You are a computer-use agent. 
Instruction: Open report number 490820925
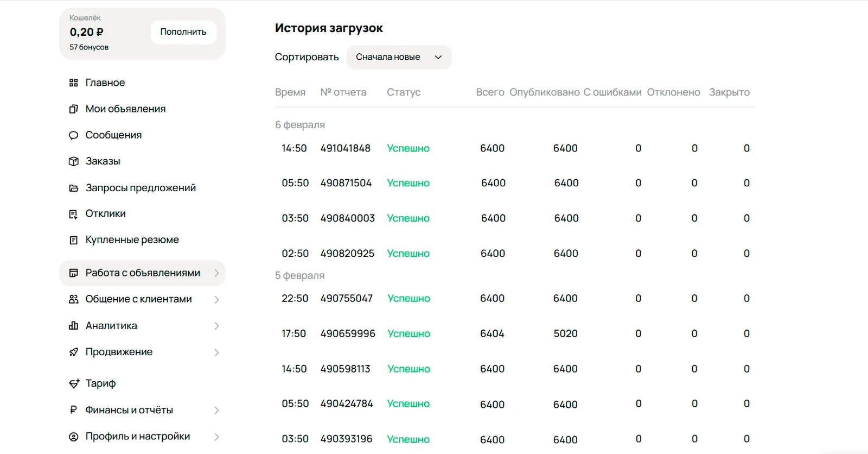pos(347,254)
